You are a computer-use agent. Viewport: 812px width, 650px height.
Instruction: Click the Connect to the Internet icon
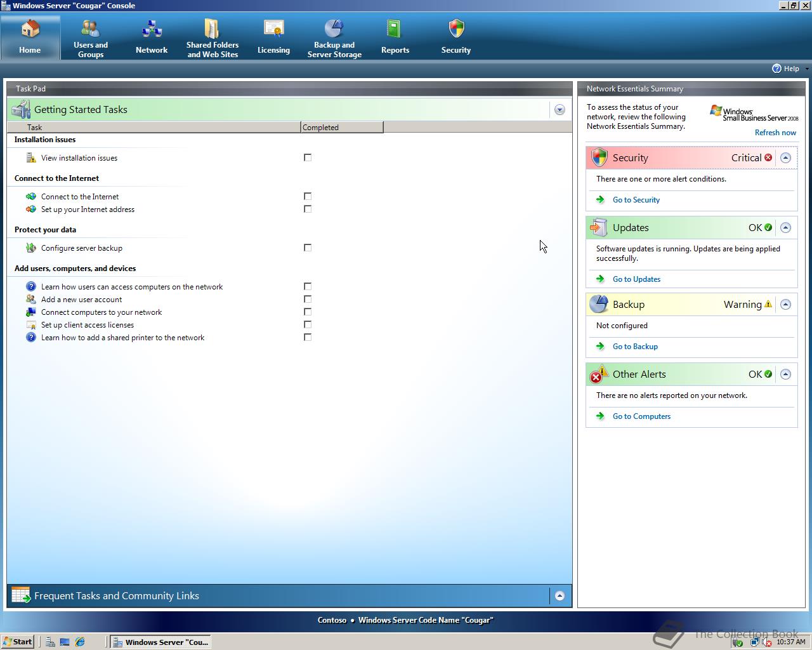click(31, 196)
